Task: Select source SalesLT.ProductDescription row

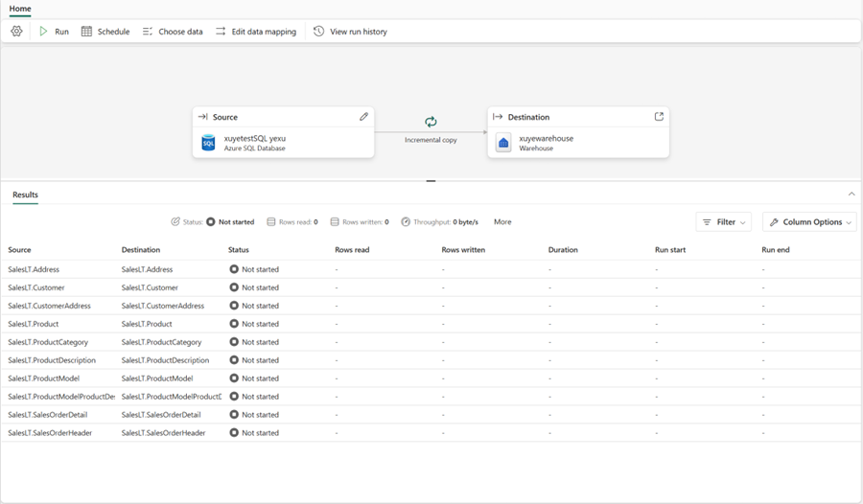Action: tap(52, 360)
